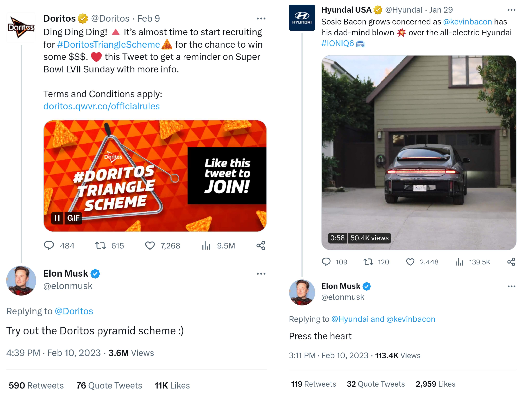The height and width of the screenshot is (399, 532).
Task: Open the #IONIQ6 hashtag
Action: pyautogui.click(x=337, y=43)
